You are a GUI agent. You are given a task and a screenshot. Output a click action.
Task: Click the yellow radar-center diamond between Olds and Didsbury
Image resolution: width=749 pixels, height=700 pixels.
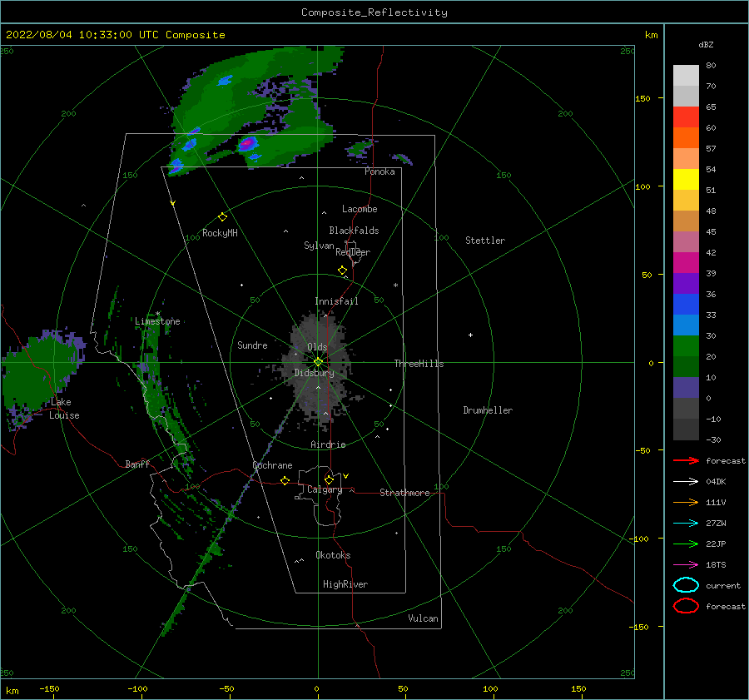318,362
